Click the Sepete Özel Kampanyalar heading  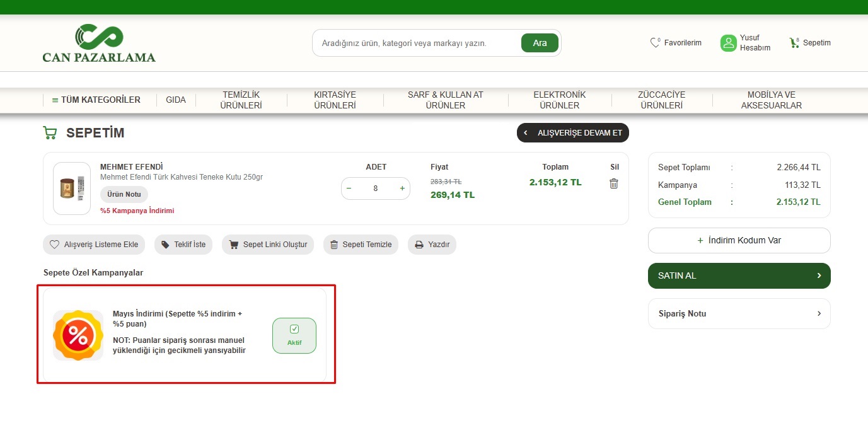click(x=93, y=272)
